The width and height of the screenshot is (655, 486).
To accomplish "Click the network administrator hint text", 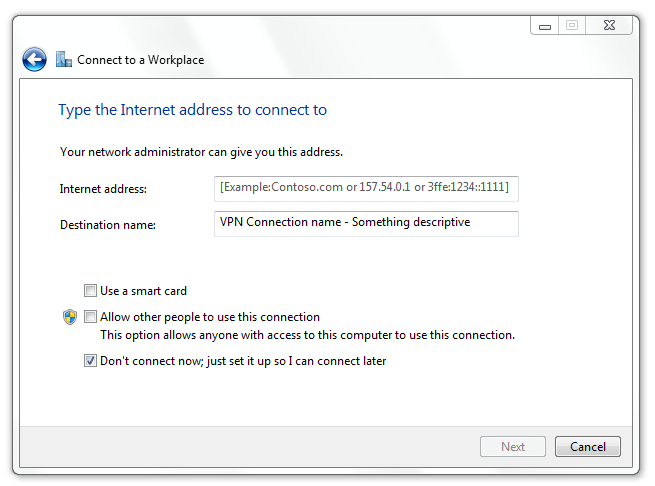I will click(201, 152).
